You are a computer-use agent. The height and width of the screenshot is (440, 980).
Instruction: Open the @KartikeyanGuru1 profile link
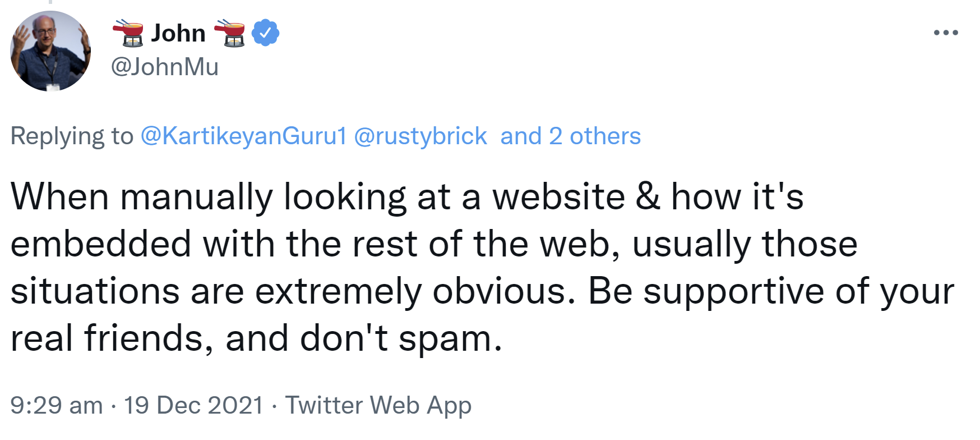(245, 135)
